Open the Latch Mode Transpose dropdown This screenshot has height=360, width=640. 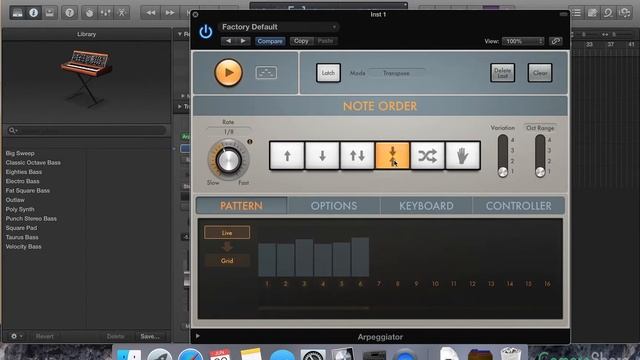click(x=396, y=73)
